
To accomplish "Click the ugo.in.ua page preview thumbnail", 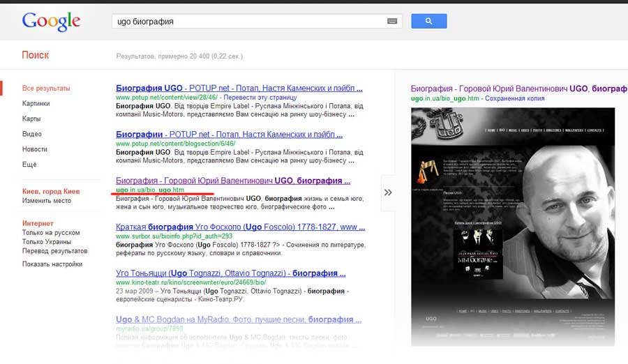I will pyautogui.click(x=513, y=227).
